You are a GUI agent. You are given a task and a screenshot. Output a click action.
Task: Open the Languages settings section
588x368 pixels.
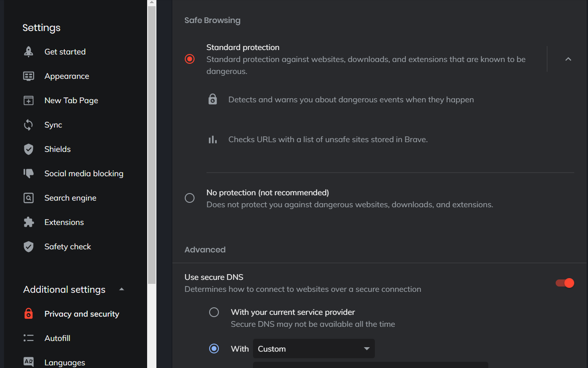[x=65, y=362]
